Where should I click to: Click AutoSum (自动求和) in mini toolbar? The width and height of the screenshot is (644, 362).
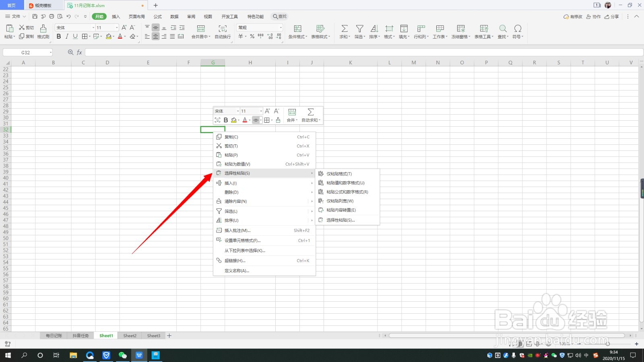(x=311, y=115)
